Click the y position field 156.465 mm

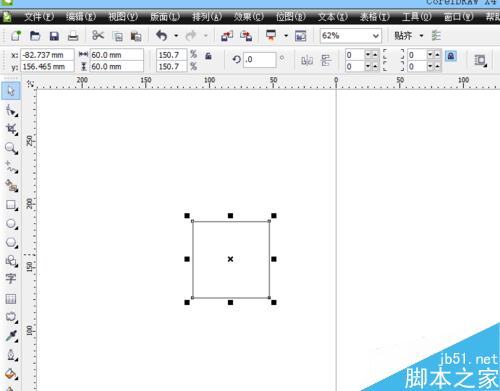pos(47,66)
